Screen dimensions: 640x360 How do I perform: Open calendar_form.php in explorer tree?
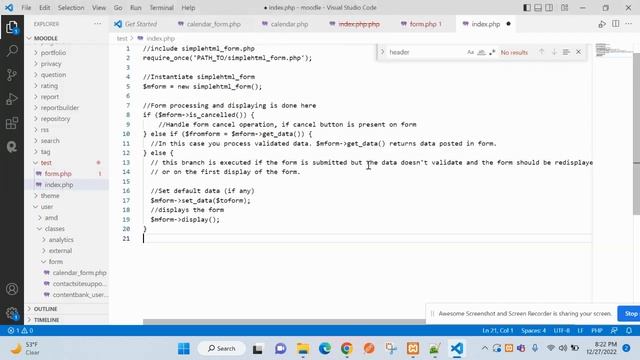pos(79,273)
